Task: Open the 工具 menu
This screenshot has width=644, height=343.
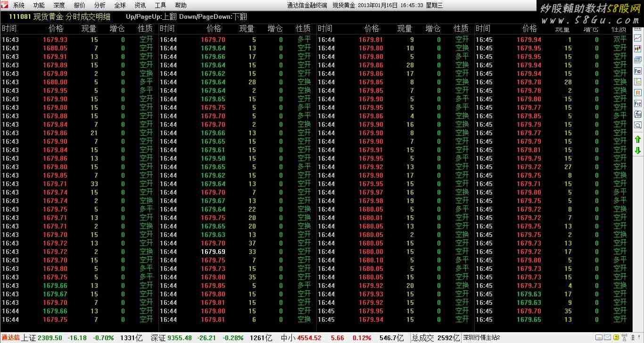Action: coord(160,6)
